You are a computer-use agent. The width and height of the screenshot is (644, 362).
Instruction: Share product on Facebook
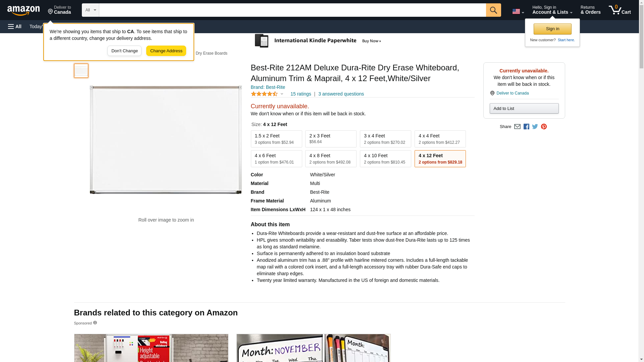[x=526, y=127]
